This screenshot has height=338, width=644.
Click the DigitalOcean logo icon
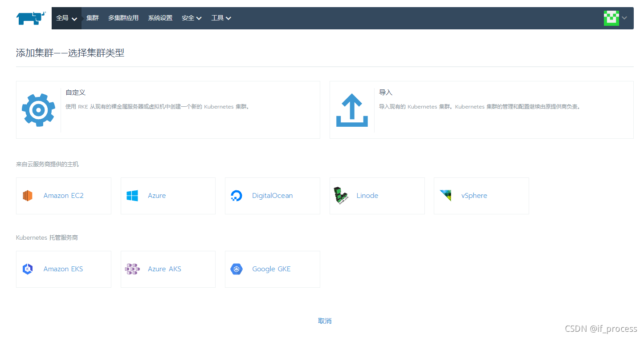(236, 196)
